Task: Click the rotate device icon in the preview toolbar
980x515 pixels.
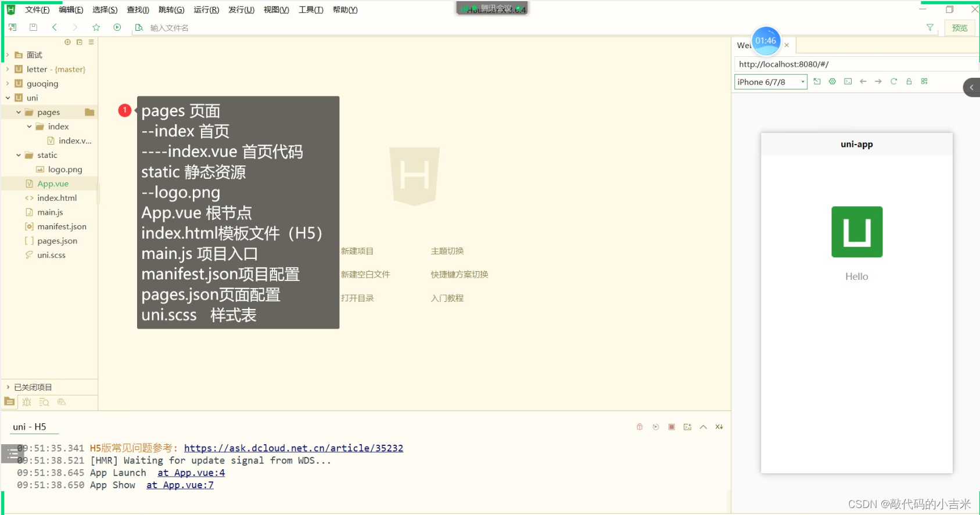Action: [817, 81]
